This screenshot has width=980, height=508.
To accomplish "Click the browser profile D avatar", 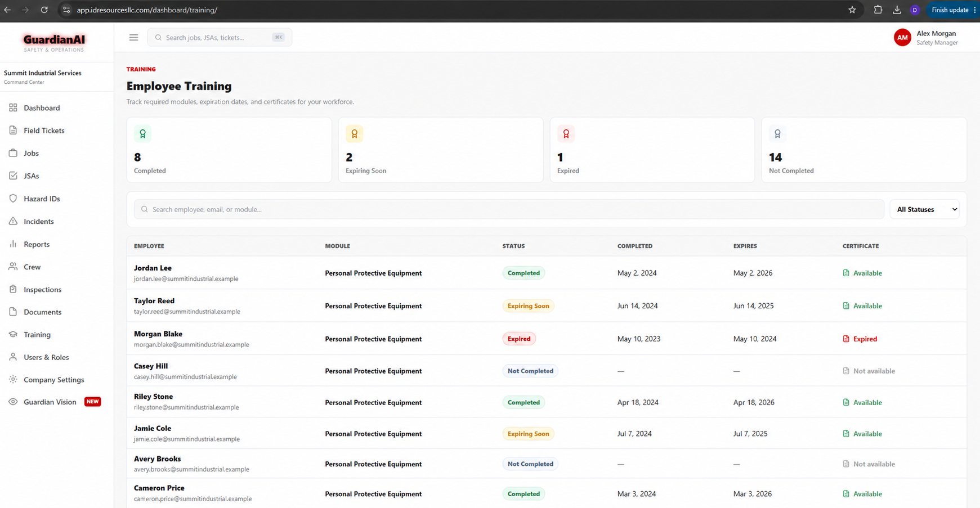I will 915,10.
